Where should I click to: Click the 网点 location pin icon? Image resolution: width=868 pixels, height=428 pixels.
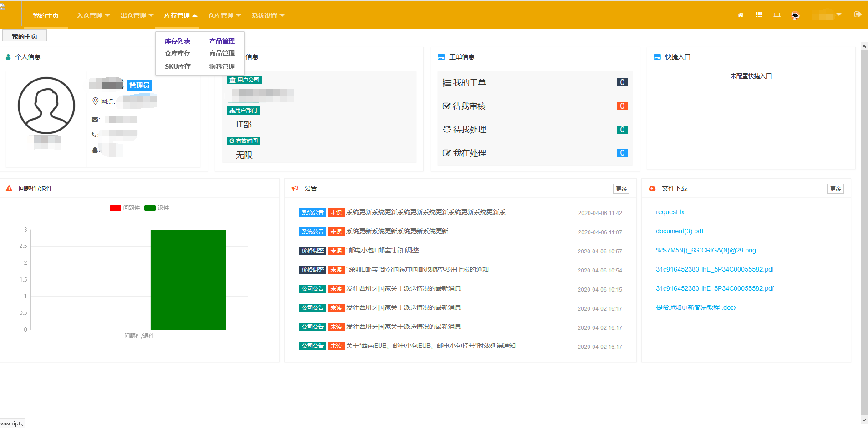coord(96,101)
